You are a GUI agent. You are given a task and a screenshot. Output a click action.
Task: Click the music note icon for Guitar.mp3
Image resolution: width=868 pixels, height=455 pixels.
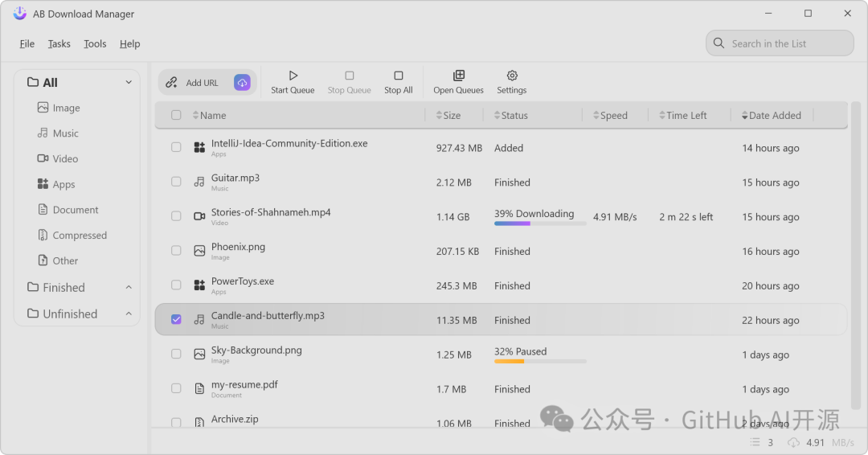point(199,182)
